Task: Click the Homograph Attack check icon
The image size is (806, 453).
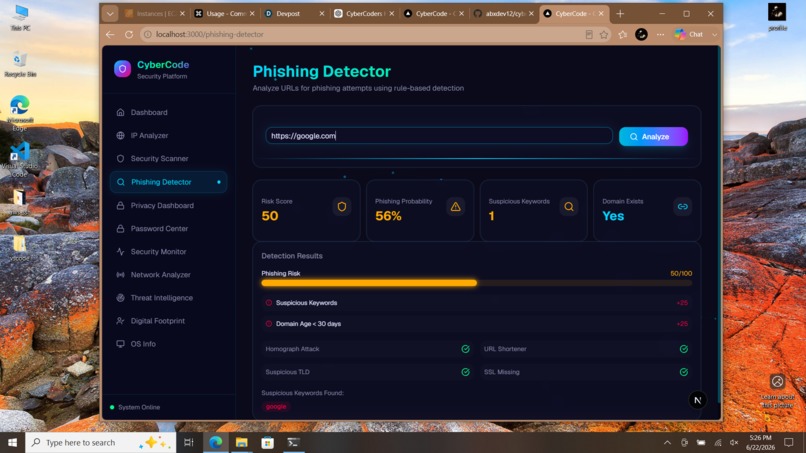Action: tap(465, 349)
